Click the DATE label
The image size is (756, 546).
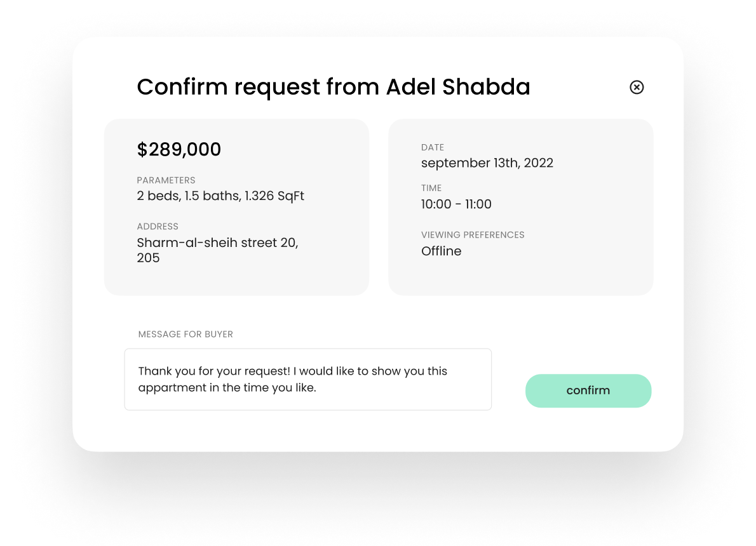click(x=433, y=147)
